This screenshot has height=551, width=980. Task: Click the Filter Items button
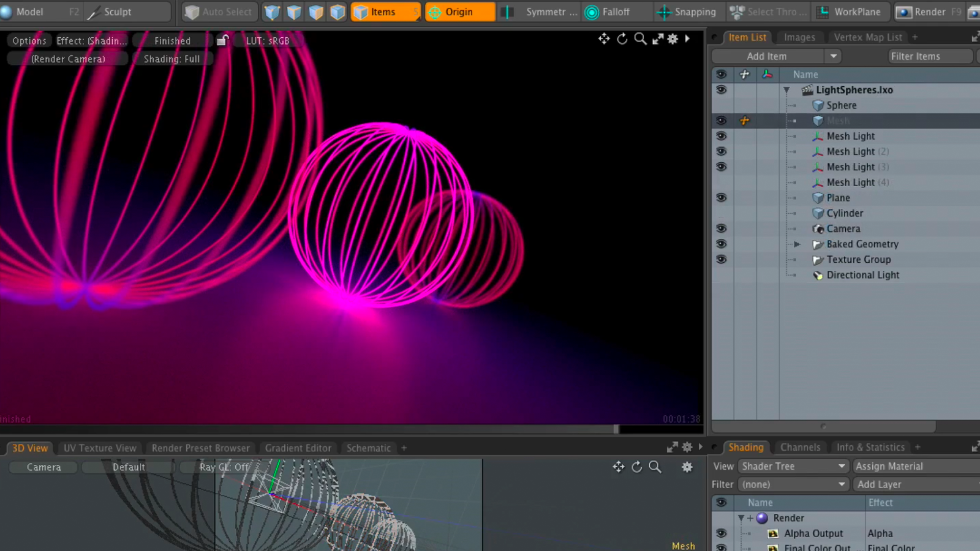[929, 56]
